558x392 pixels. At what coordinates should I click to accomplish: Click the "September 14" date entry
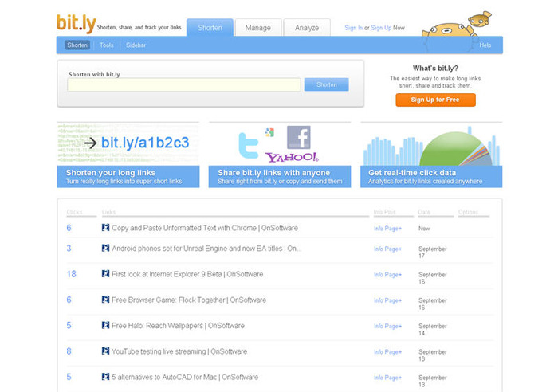(x=432, y=329)
